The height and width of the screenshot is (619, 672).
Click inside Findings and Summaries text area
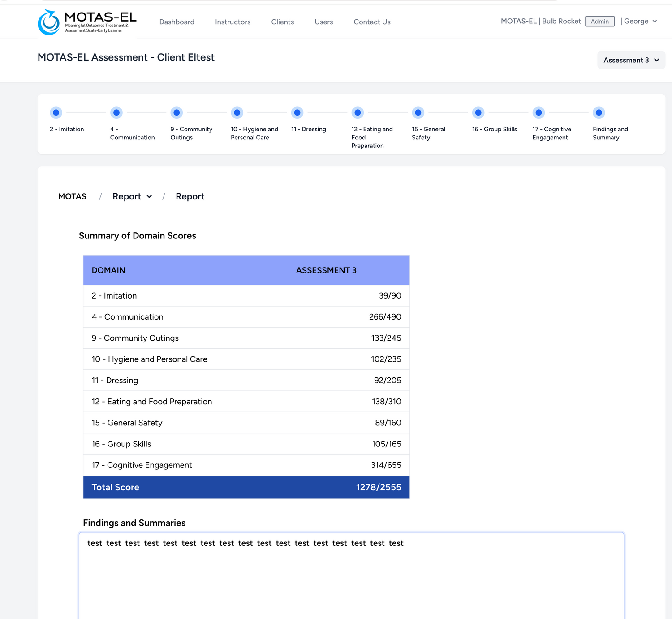351,578
